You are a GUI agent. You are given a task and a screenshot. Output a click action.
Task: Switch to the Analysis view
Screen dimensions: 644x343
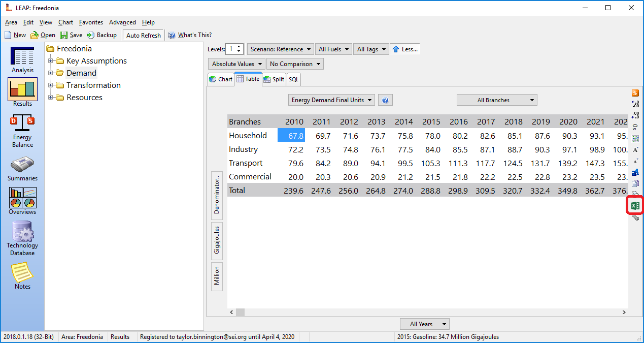click(x=22, y=60)
